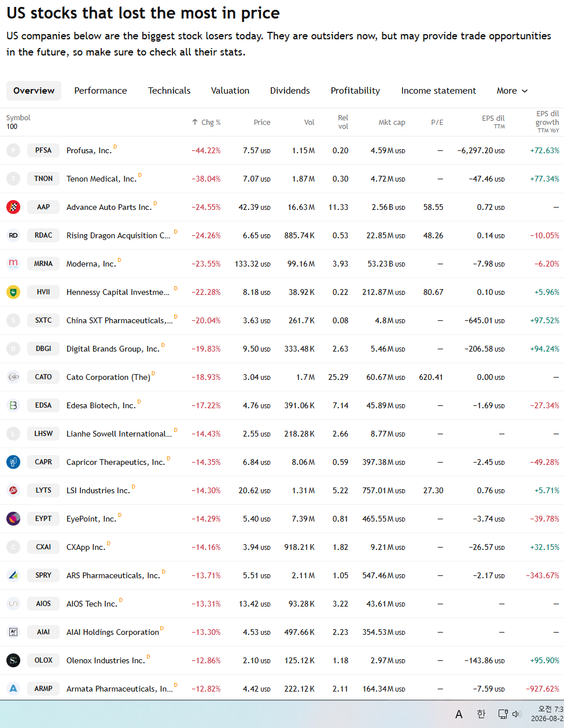Open the PFSA ticker link
564x728 pixels.
pos(43,150)
